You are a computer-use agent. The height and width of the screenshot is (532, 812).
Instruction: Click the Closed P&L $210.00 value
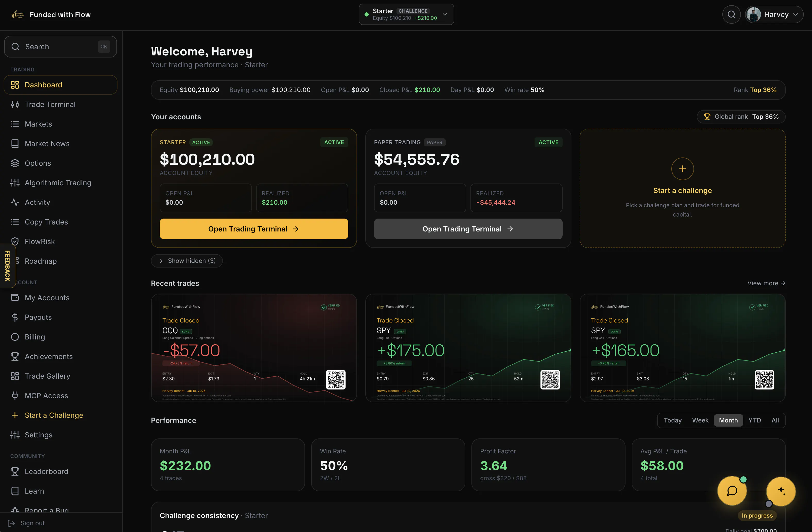(x=427, y=90)
